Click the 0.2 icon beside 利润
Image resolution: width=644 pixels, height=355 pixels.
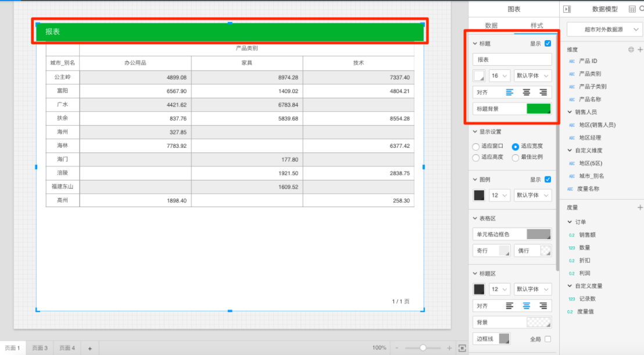572,274
